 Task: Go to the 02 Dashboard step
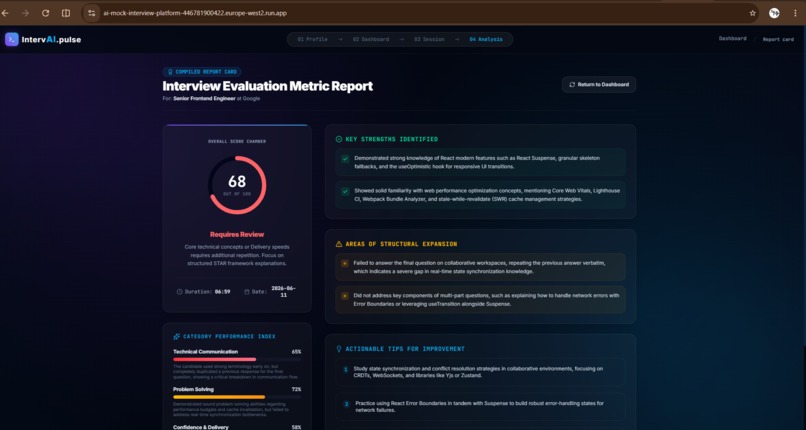tap(371, 40)
